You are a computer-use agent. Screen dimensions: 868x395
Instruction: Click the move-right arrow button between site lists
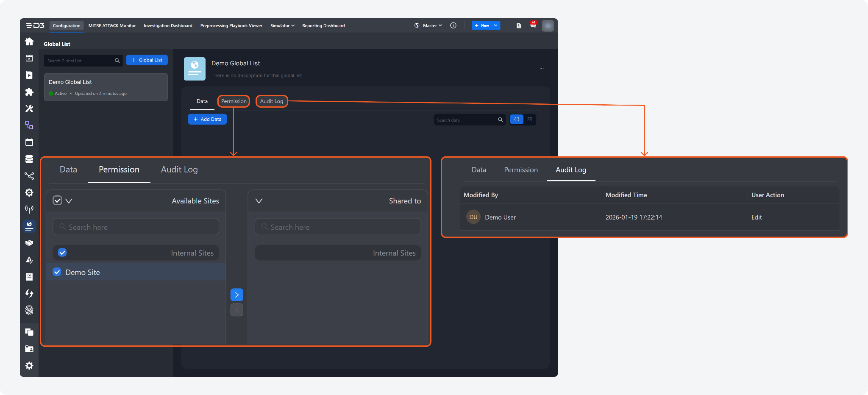(236, 295)
